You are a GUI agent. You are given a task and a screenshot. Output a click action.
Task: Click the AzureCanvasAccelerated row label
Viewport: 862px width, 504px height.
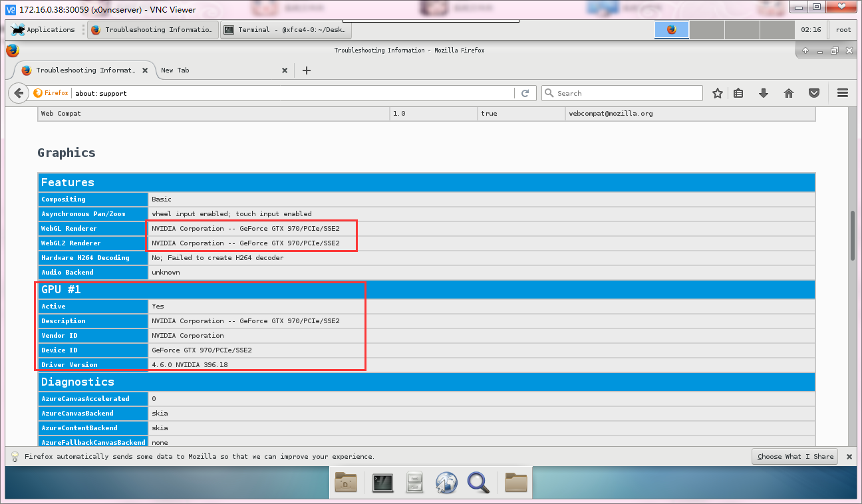pos(92,399)
